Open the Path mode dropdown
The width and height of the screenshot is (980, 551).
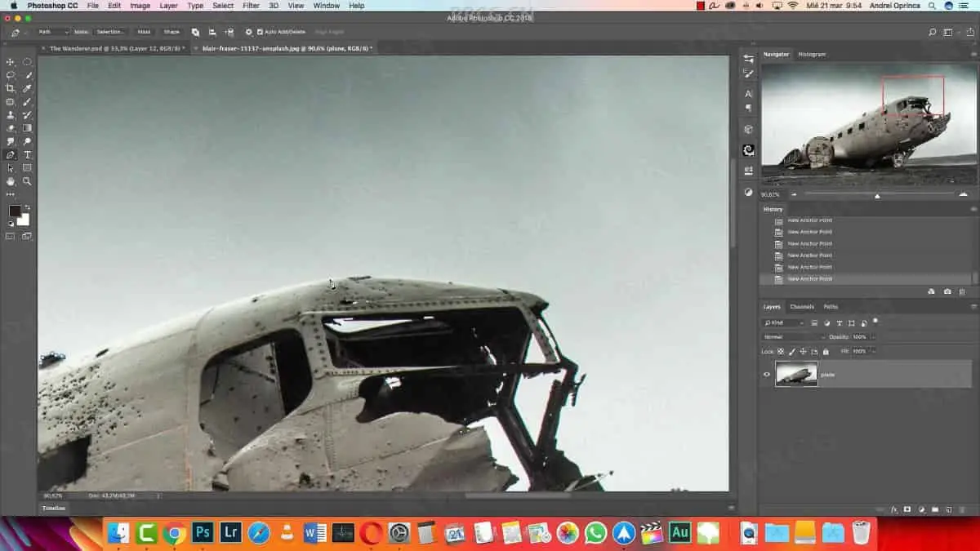(52, 32)
